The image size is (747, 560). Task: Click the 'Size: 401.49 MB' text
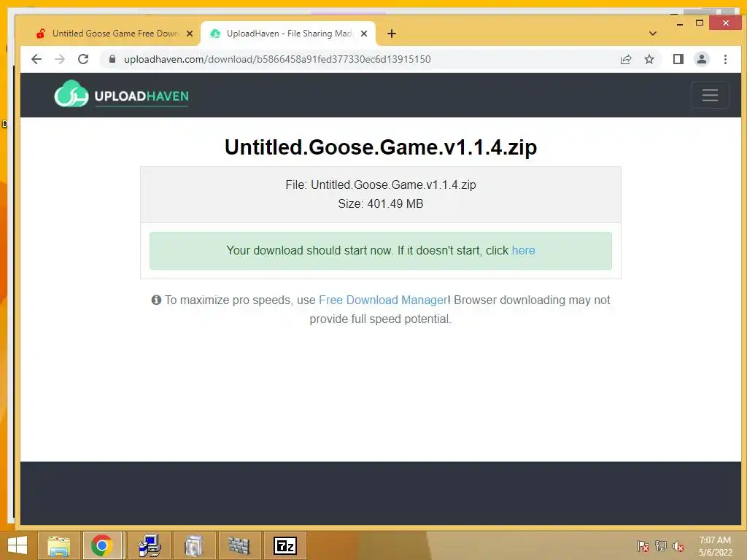tap(381, 204)
